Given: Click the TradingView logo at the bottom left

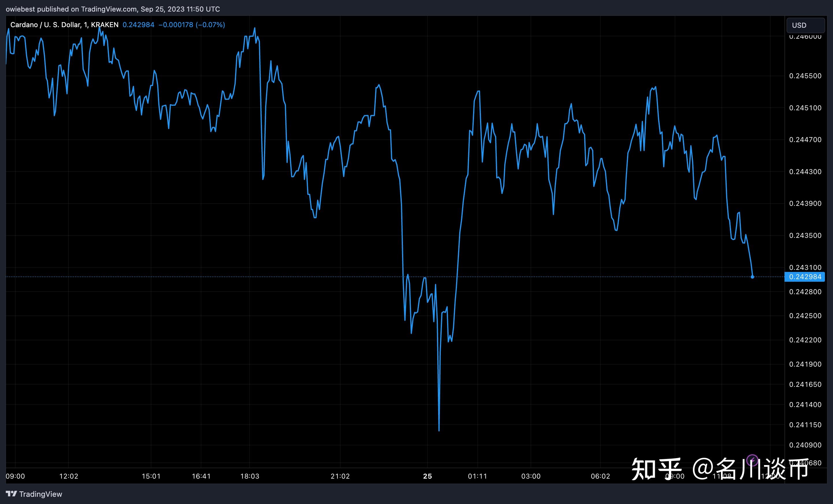Looking at the screenshot, I should 11,494.
